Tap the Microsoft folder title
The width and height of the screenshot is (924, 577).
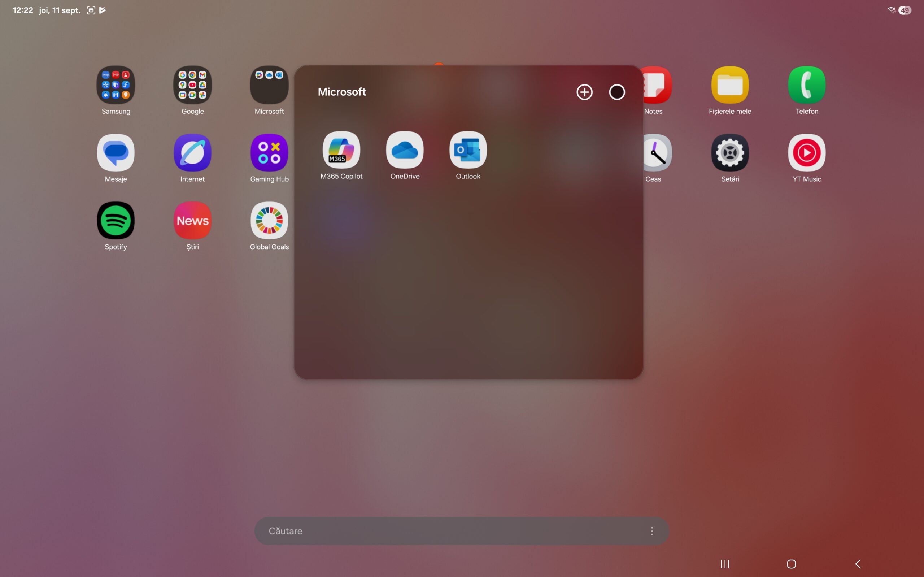pyautogui.click(x=341, y=92)
